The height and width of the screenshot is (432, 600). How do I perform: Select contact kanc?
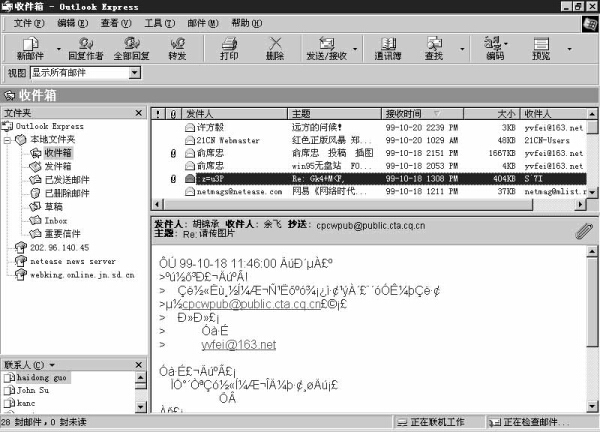(20, 403)
